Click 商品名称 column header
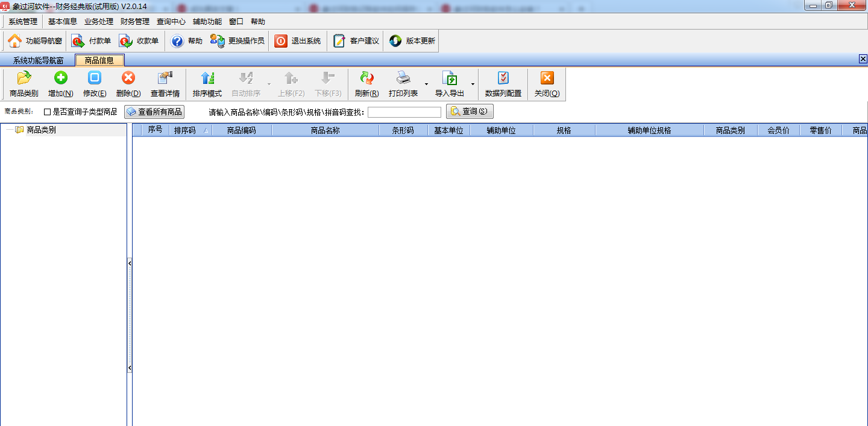Screen dimensions: 868x426 (325, 130)
